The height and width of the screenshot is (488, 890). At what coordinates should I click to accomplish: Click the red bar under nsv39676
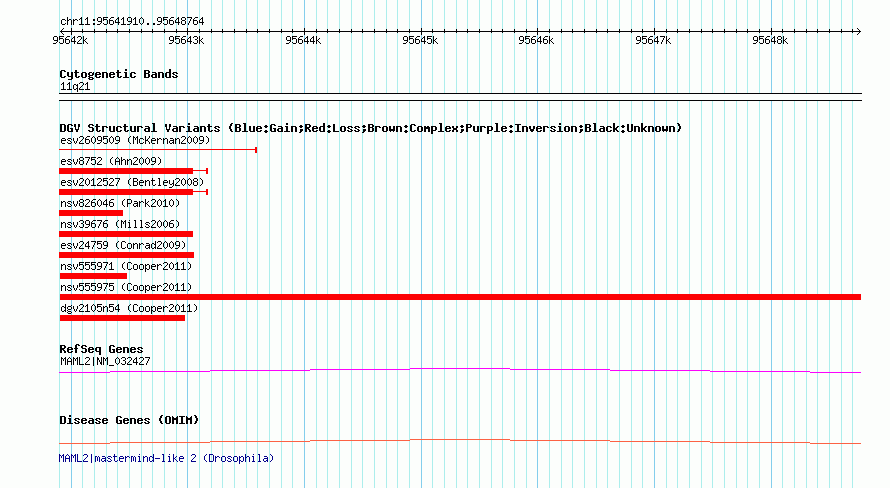click(126, 234)
